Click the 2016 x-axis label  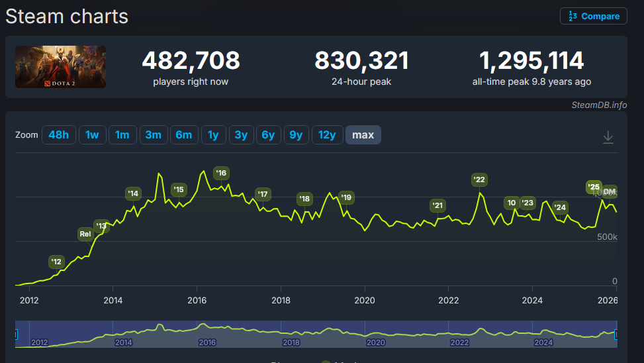point(197,301)
